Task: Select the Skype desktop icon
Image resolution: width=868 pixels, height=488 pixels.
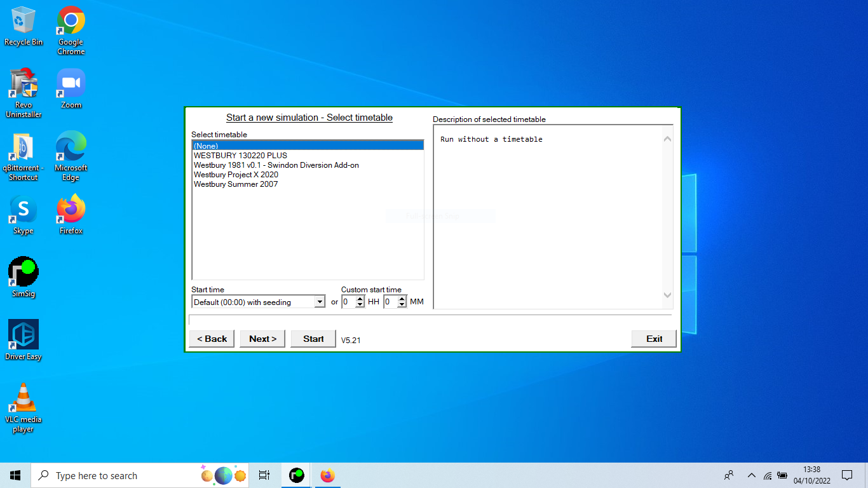Action: pos(24,215)
